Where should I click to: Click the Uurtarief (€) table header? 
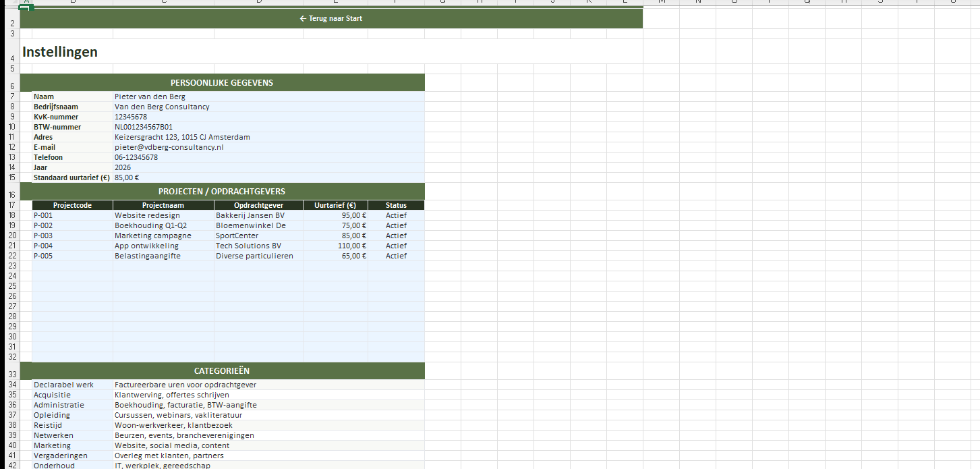click(335, 205)
